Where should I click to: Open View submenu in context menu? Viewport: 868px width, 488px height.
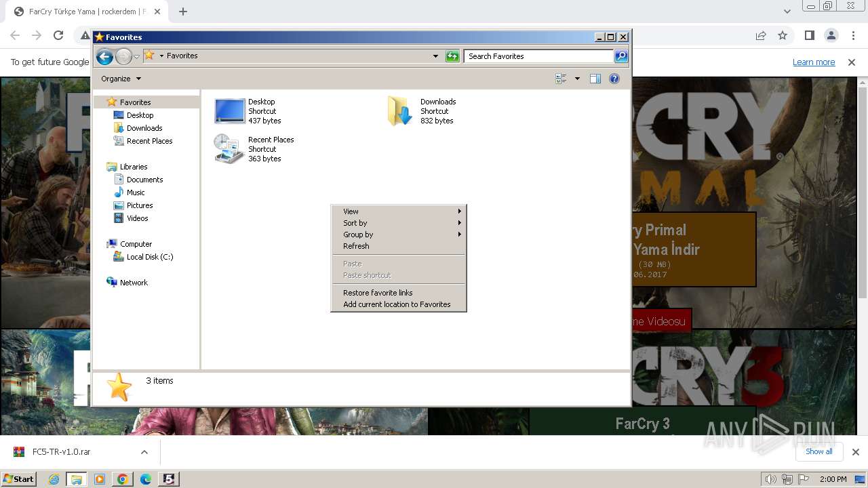point(399,211)
